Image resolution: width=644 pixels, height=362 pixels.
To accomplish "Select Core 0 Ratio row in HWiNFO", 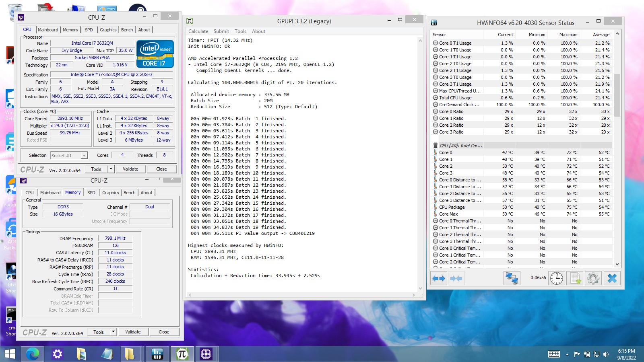I will pyautogui.click(x=522, y=111).
